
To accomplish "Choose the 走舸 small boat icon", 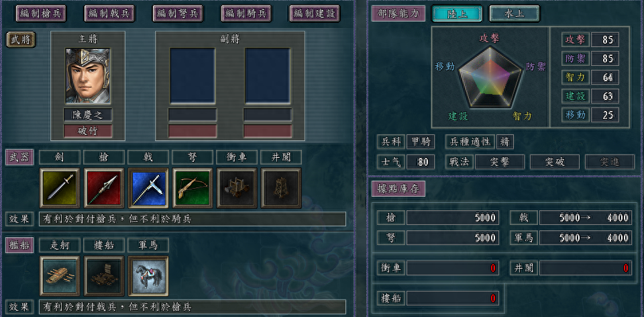I will [x=60, y=276].
